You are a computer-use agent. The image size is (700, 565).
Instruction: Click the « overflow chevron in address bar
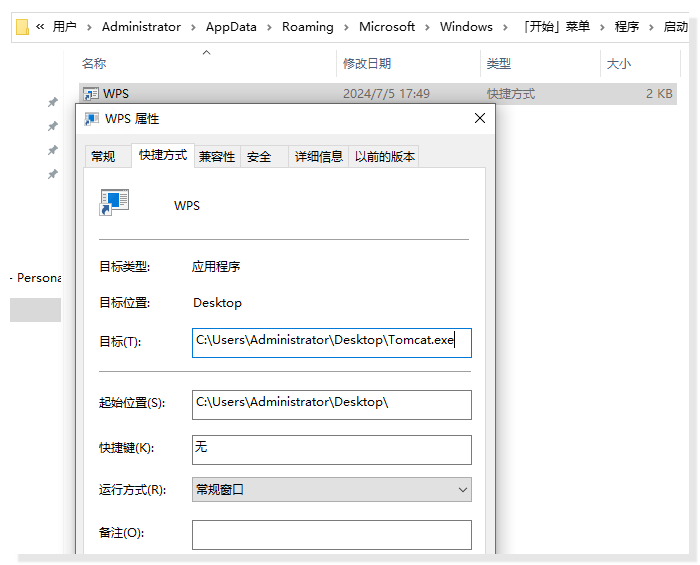click(x=40, y=27)
